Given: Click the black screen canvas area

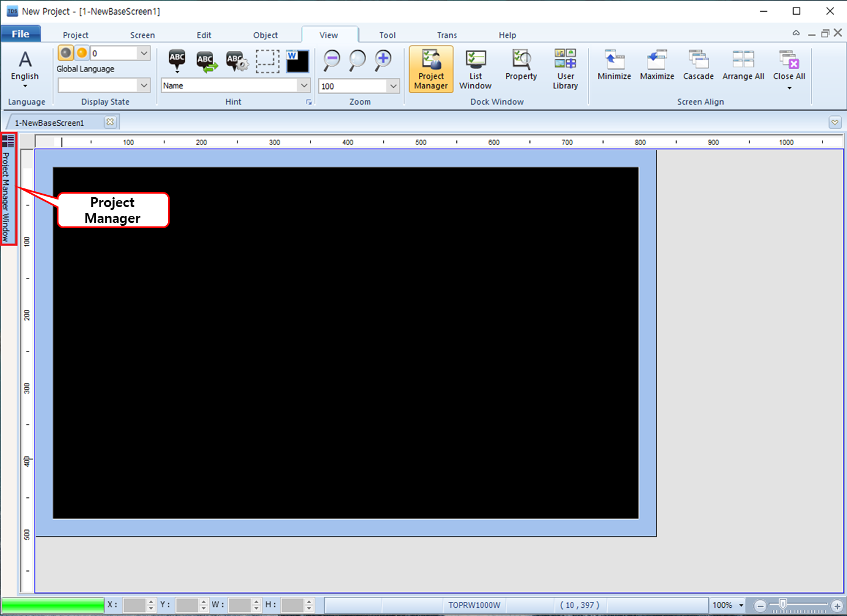Looking at the screenshot, I should pos(346,343).
